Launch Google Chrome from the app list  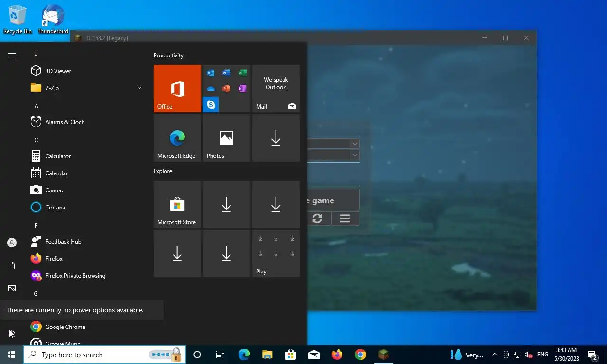click(85, 327)
